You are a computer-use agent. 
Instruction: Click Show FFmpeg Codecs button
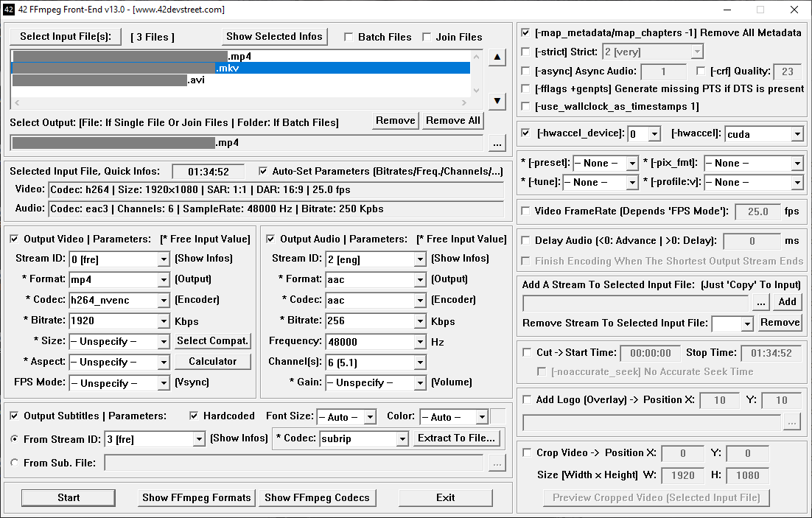pyautogui.click(x=317, y=498)
